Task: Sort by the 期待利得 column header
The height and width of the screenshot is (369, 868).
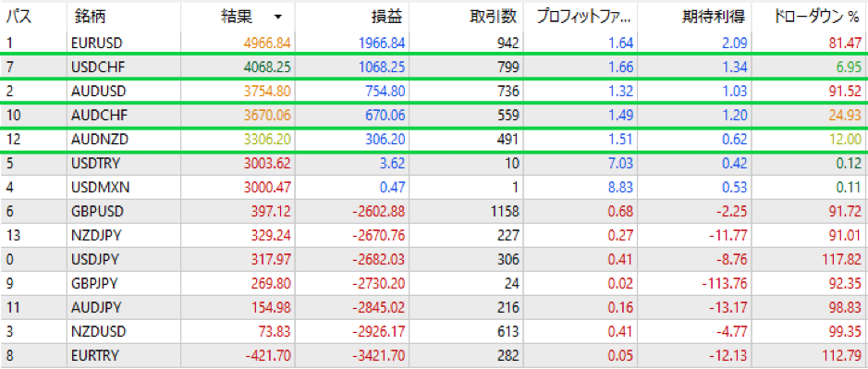Action: click(715, 18)
